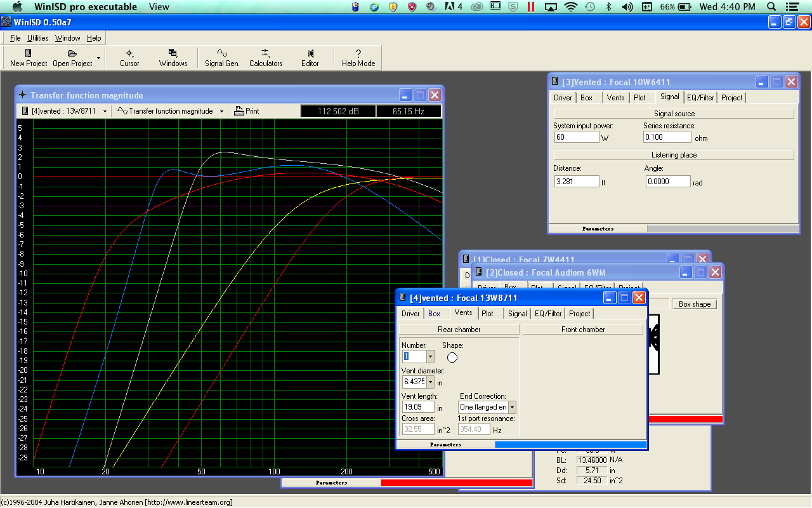Switch to Driver tab in Focal 13W8711 window
This screenshot has height=508, width=812.
pyautogui.click(x=410, y=314)
